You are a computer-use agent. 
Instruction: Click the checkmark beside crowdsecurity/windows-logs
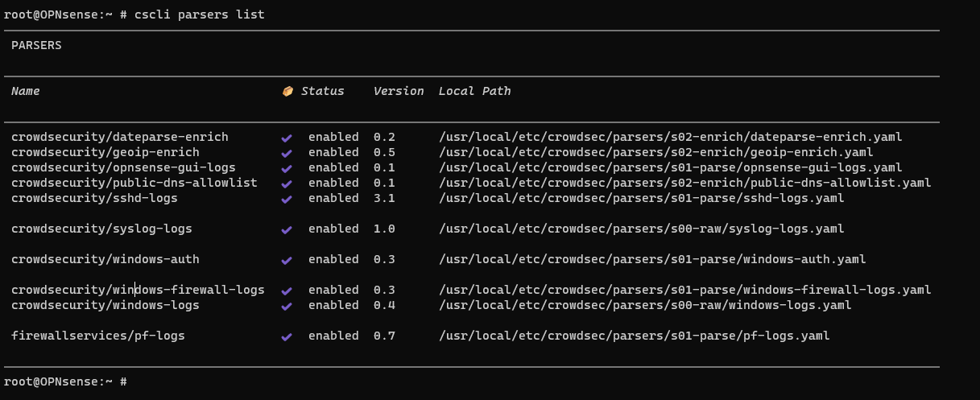pos(286,307)
